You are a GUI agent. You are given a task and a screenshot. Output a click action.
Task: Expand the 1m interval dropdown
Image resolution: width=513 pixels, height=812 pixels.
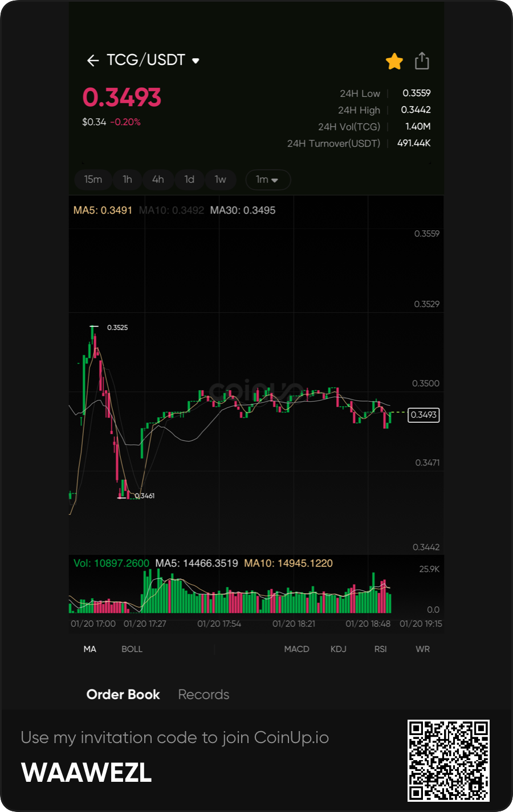[x=267, y=179]
